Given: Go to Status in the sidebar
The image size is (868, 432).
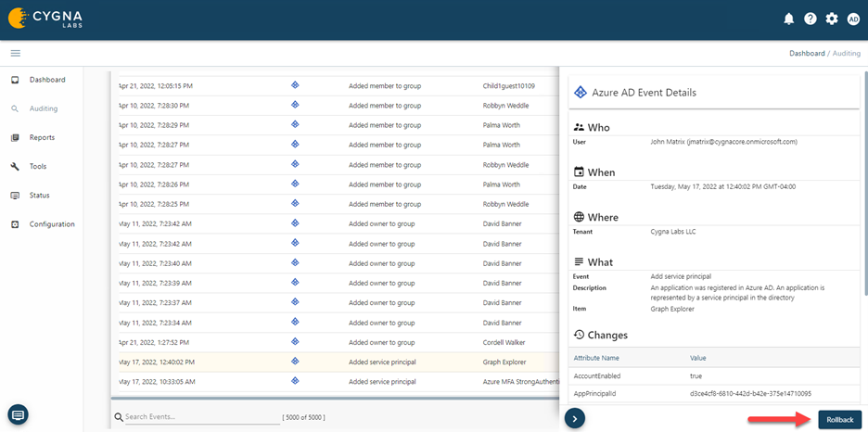Looking at the screenshot, I should 40,195.
